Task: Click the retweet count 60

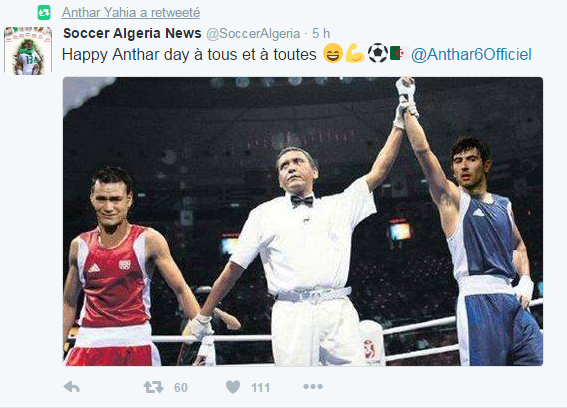Action: click(180, 388)
